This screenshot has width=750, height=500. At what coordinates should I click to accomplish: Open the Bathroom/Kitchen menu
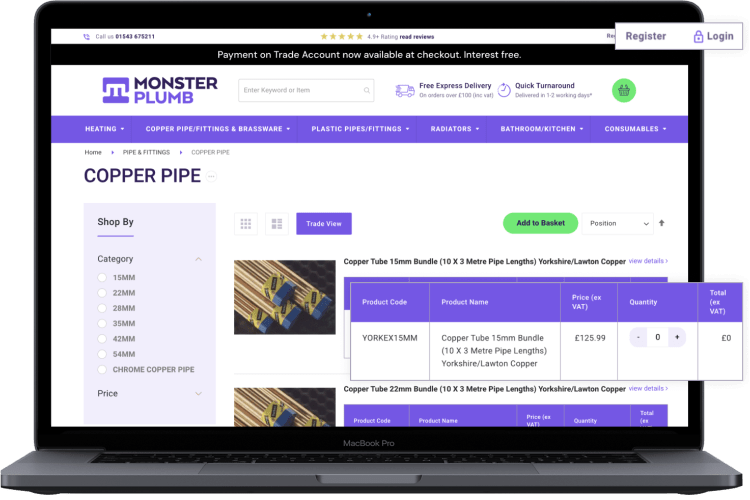click(542, 129)
